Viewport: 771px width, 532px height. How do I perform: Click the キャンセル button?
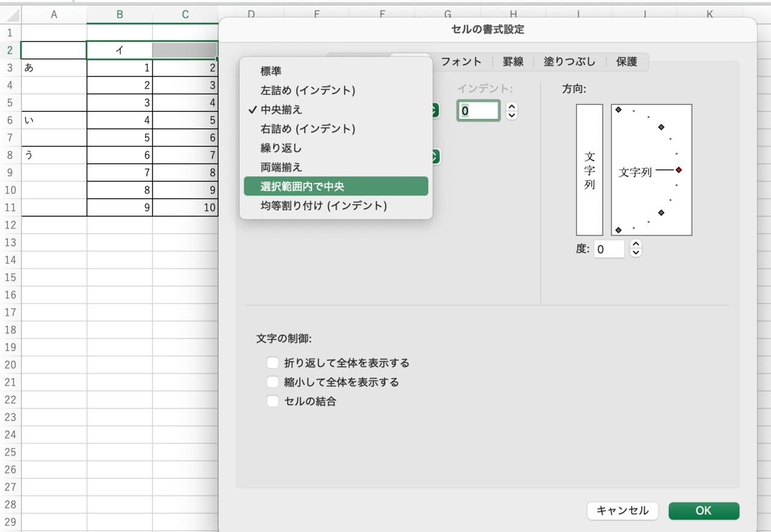pyautogui.click(x=622, y=510)
